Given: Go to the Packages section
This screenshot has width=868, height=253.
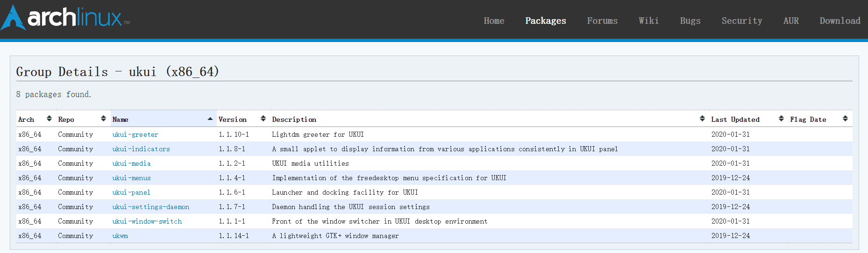Looking at the screenshot, I should 545,21.
